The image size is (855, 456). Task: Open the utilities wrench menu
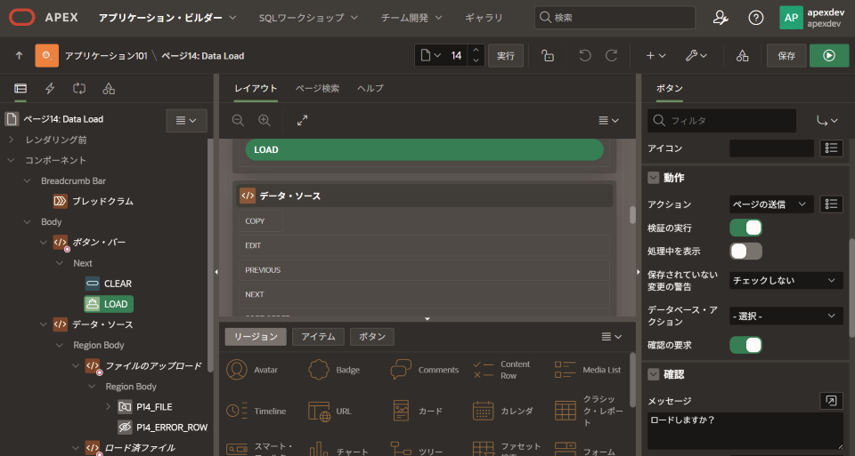696,56
